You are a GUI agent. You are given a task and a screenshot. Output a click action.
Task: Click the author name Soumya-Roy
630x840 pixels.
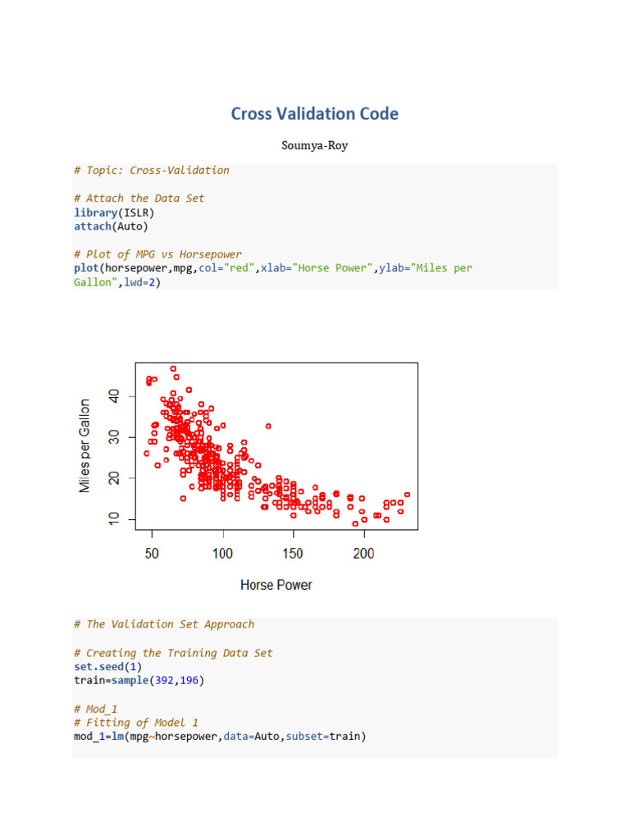314,146
